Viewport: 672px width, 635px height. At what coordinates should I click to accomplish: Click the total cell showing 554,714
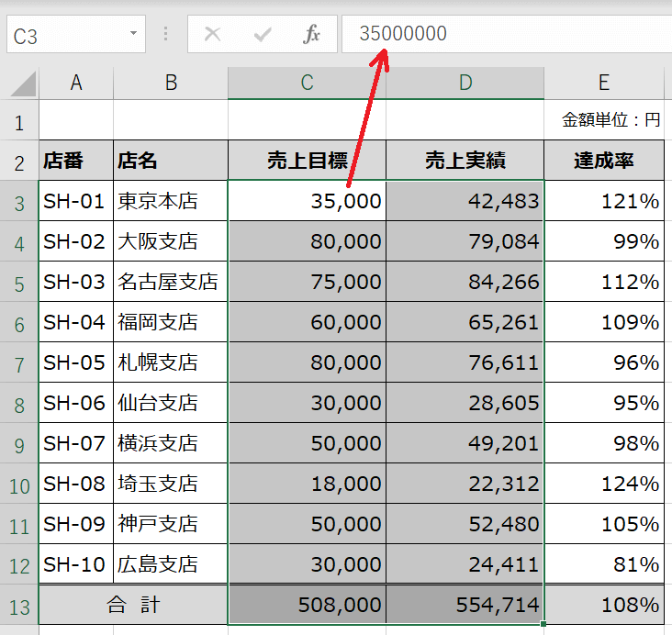(x=465, y=605)
